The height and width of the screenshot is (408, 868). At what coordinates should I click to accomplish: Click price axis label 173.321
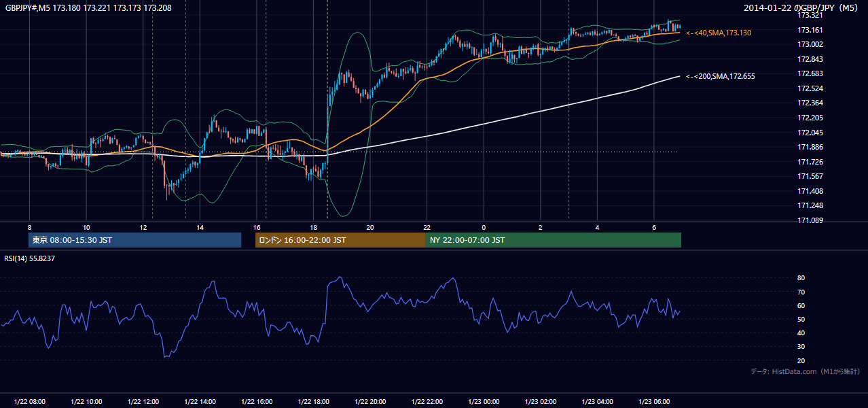(x=810, y=15)
